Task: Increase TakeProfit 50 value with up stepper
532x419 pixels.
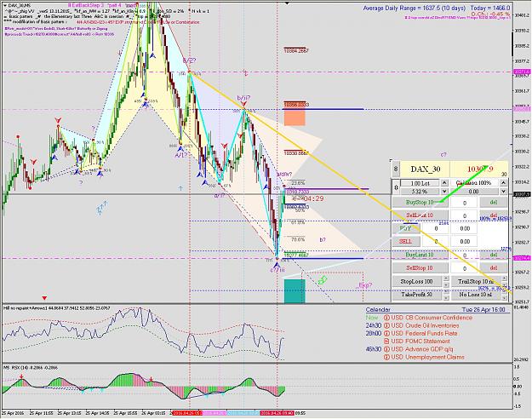Action: (x=446, y=291)
